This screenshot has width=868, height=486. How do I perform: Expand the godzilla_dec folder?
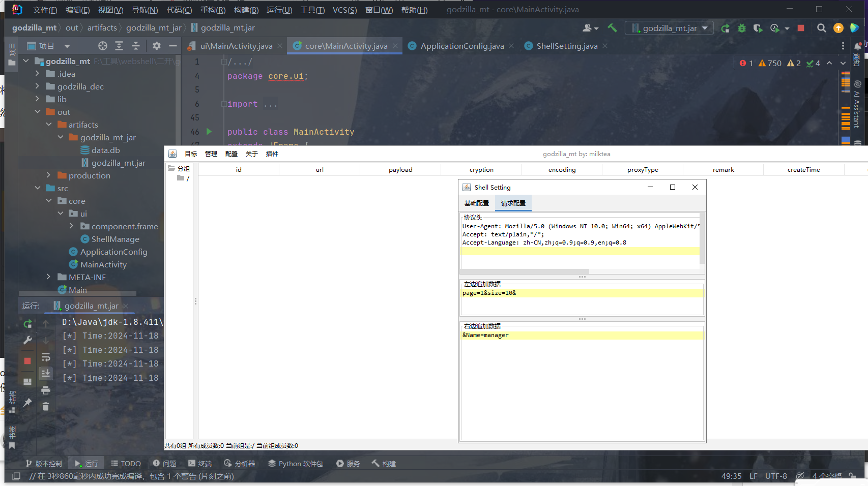click(37, 86)
